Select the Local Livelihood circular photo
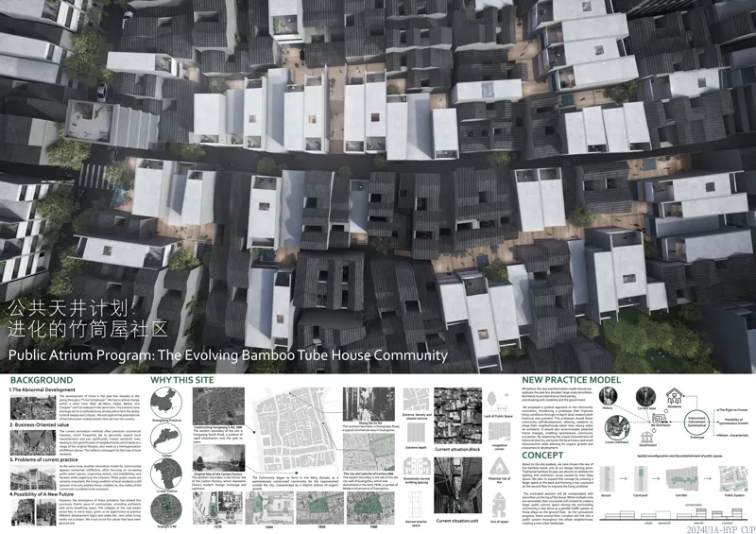Screen dimensions: 756x534 point(616,428)
